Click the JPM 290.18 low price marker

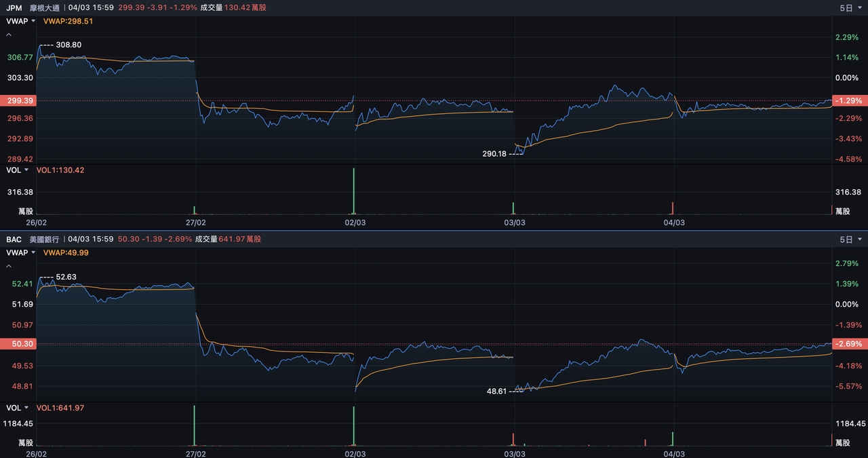pos(494,154)
